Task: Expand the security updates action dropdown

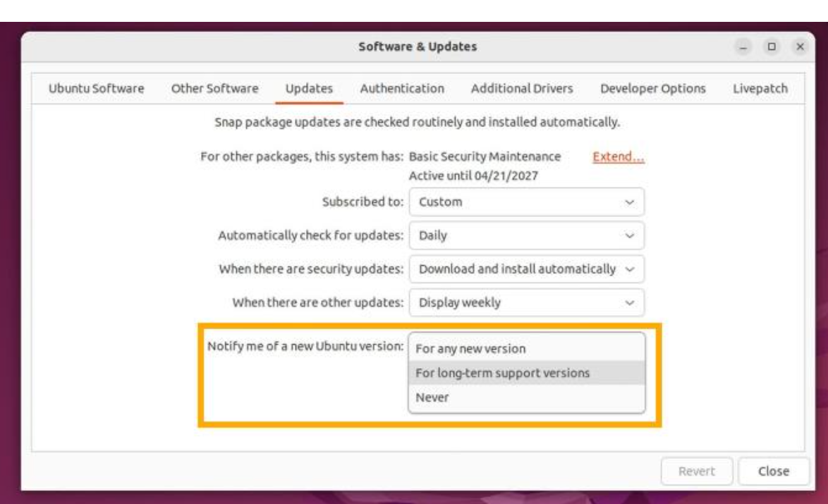Action: pyautogui.click(x=526, y=269)
